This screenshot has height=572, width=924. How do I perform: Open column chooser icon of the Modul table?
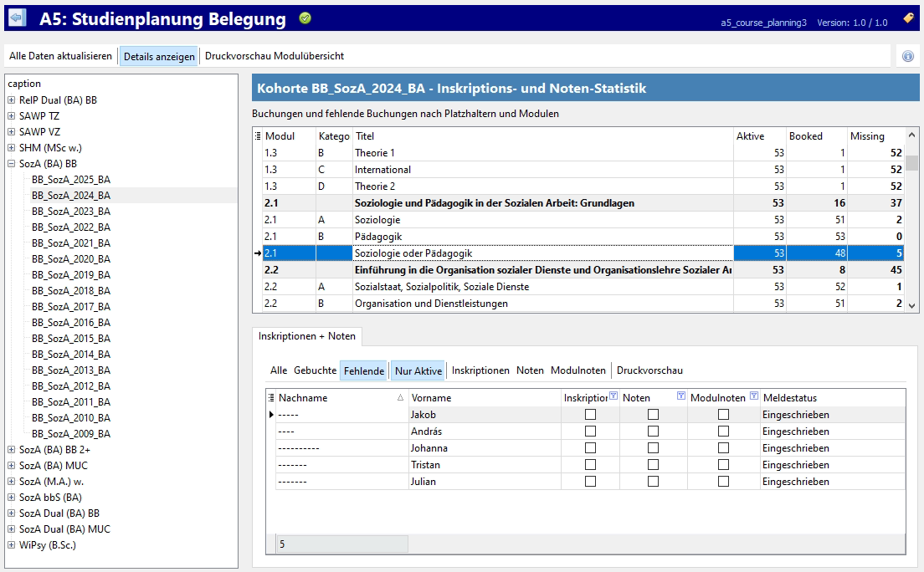point(258,136)
